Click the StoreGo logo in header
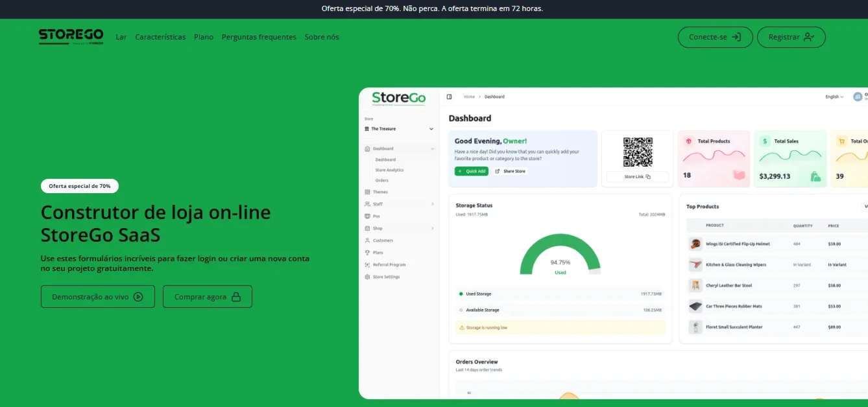868x407 pixels. click(x=71, y=36)
